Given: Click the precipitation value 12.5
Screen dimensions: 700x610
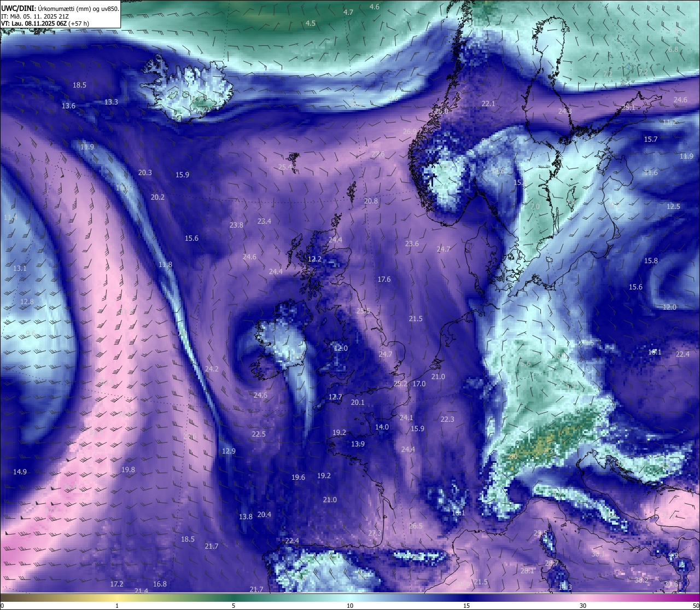Looking at the screenshot, I should click(673, 206).
